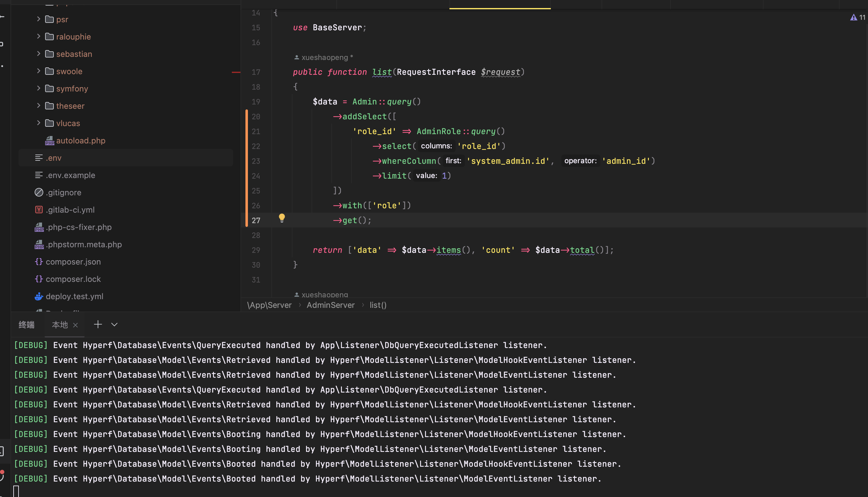The image size is (868, 497).
Task: Click \App\Server in the breadcrumbs
Action: tap(269, 305)
